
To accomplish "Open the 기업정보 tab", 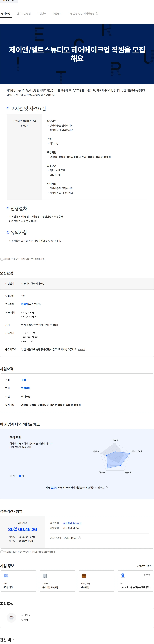I will 42,13.
